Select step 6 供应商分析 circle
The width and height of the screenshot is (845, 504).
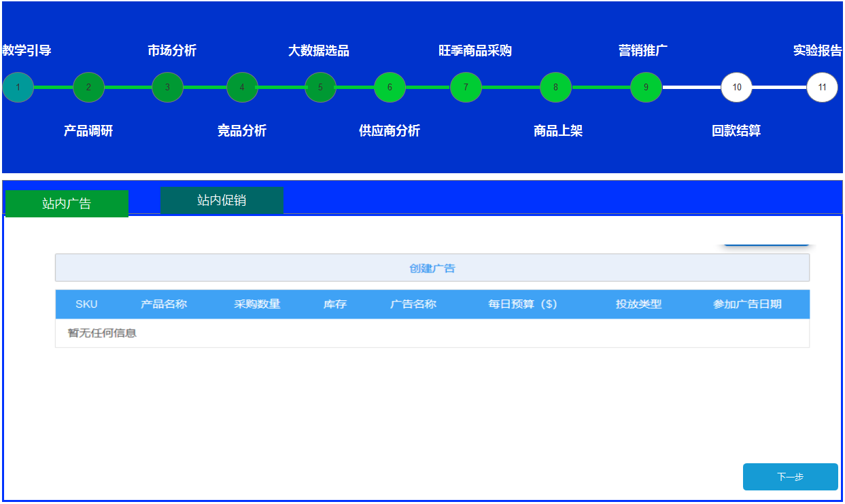coord(390,88)
